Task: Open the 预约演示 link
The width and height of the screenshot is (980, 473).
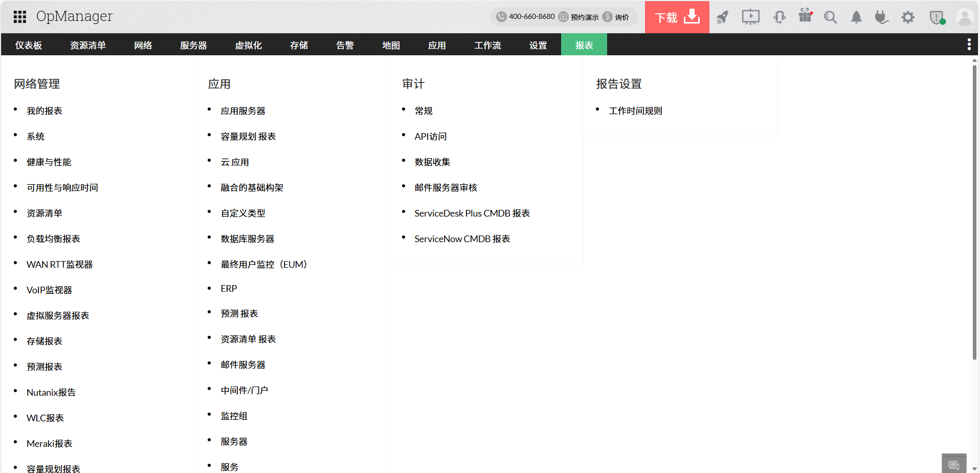Action: tap(585, 17)
